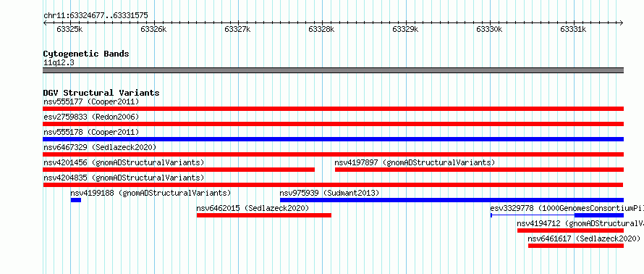Click the 63330k ruler position

[489, 29]
